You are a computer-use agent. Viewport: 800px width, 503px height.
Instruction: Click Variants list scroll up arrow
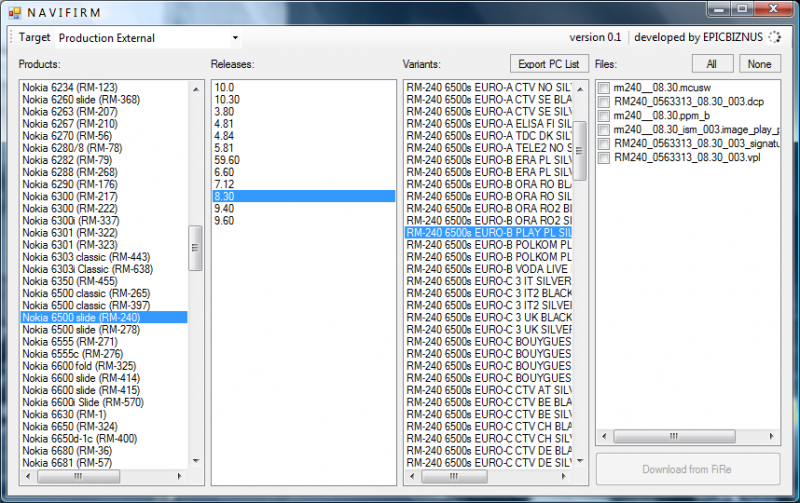click(x=580, y=89)
